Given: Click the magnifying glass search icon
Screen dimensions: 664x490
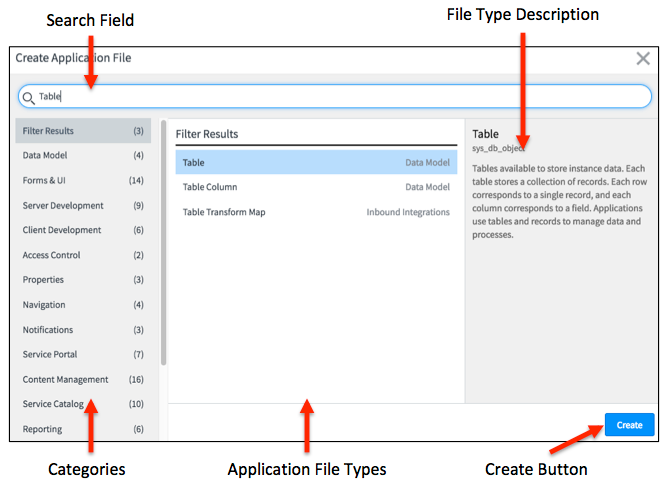Looking at the screenshot, I should 28,98.
